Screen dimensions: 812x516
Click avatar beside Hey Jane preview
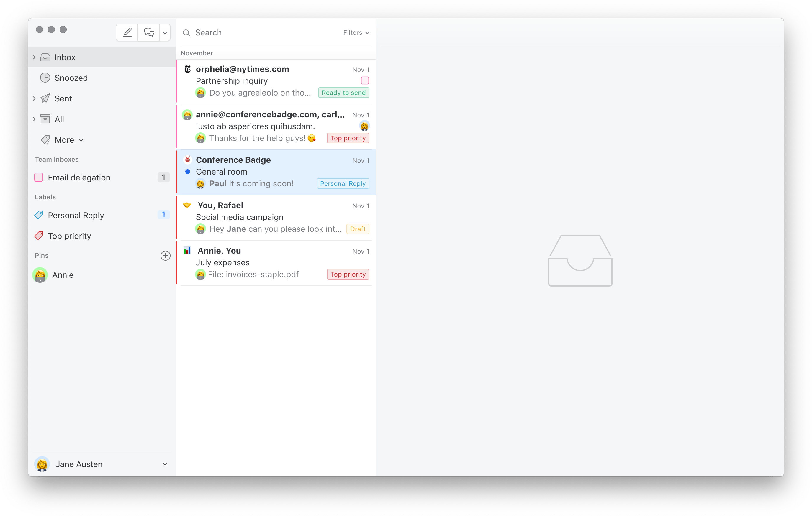coord(200,229)
